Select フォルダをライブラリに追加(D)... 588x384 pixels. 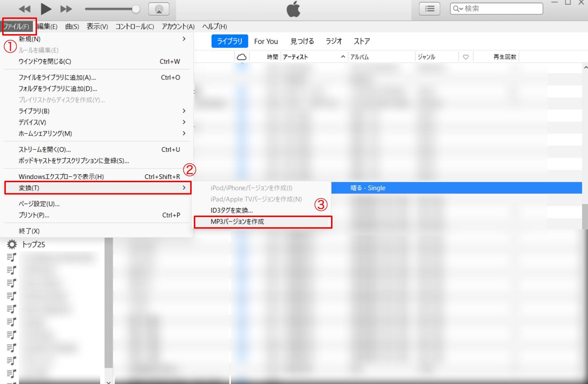[97, 89]
